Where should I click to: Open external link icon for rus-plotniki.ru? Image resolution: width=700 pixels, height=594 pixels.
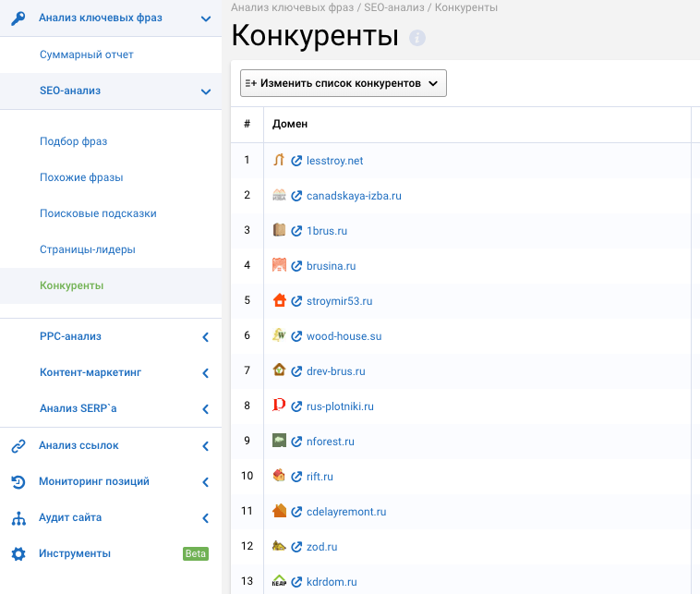[296, 406]
